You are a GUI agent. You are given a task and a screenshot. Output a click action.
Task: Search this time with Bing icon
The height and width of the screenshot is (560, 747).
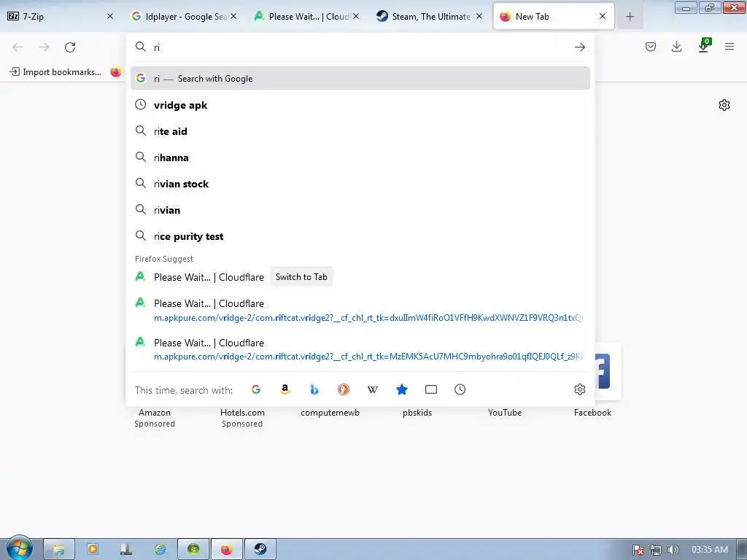314,389
